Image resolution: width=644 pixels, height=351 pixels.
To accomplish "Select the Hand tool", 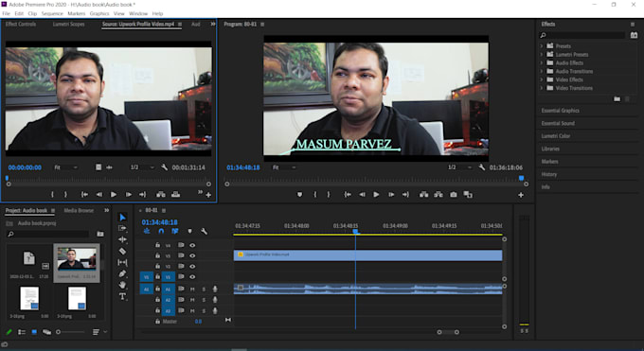I will click(x=122, y=285).
